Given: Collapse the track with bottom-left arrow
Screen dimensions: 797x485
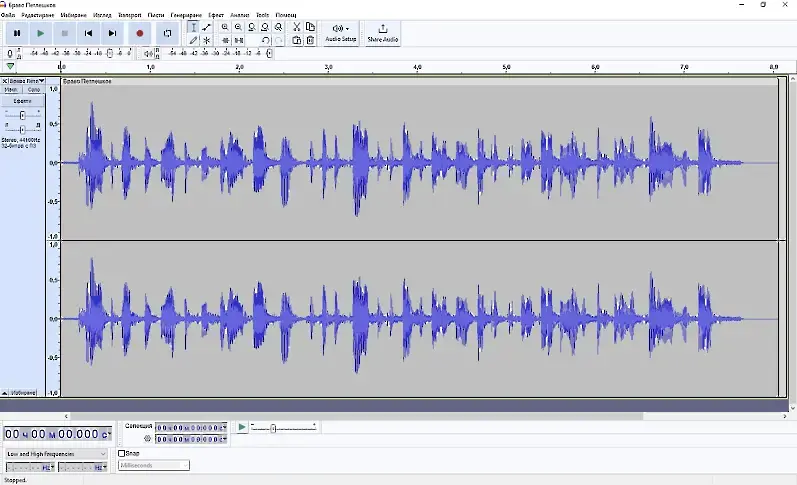Looking at the screenshot, I should pos(5,393).
